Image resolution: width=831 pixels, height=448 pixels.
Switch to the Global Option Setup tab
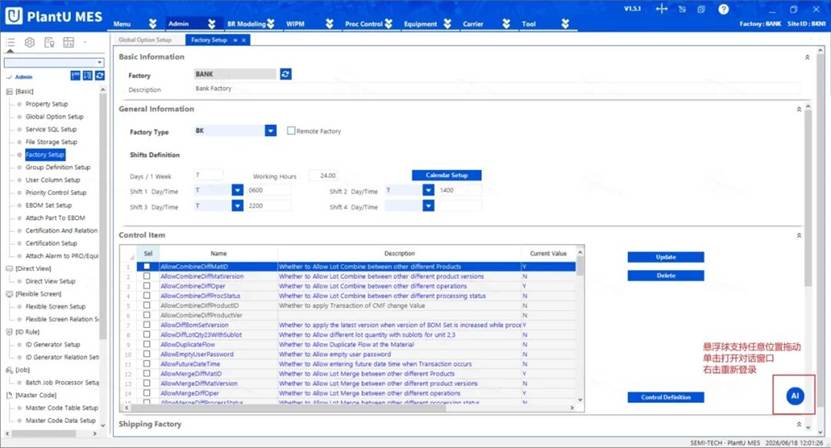[145, 40]
